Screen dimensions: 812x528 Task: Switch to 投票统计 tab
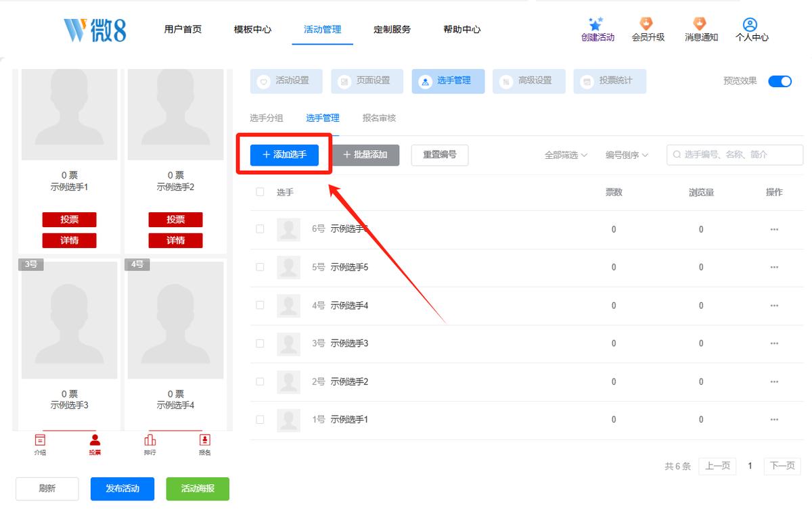(x=610, y=81)
